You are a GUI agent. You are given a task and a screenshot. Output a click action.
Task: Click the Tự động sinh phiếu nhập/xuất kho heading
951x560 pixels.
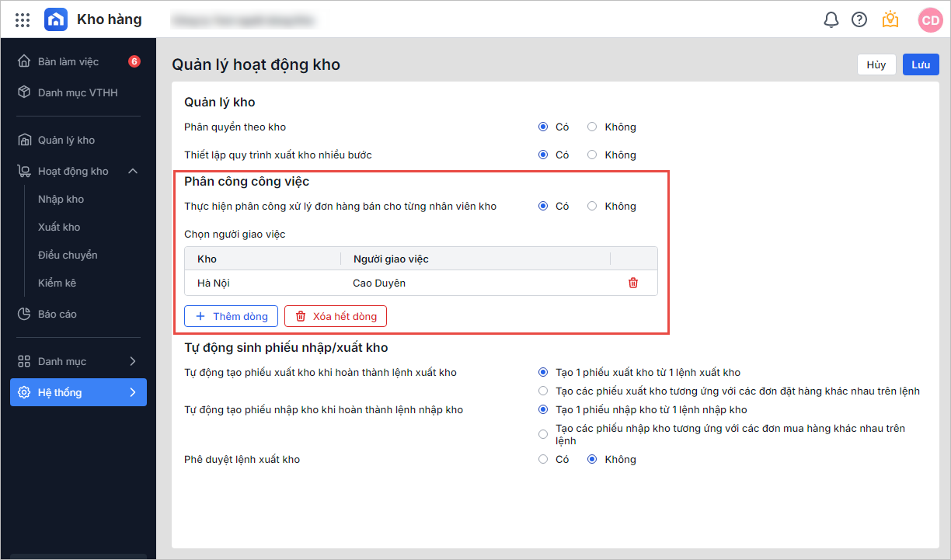pyautogui.click(x=286, y=347)
